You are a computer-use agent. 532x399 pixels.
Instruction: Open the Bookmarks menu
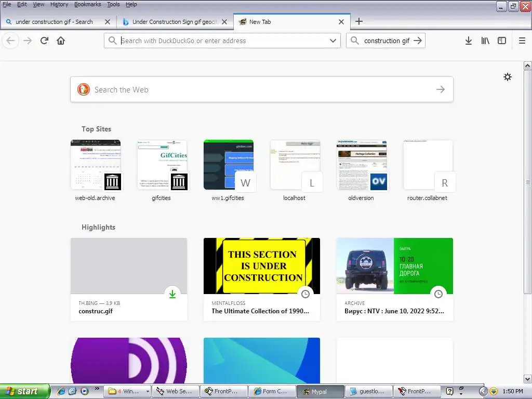click(x=87, y=4)
